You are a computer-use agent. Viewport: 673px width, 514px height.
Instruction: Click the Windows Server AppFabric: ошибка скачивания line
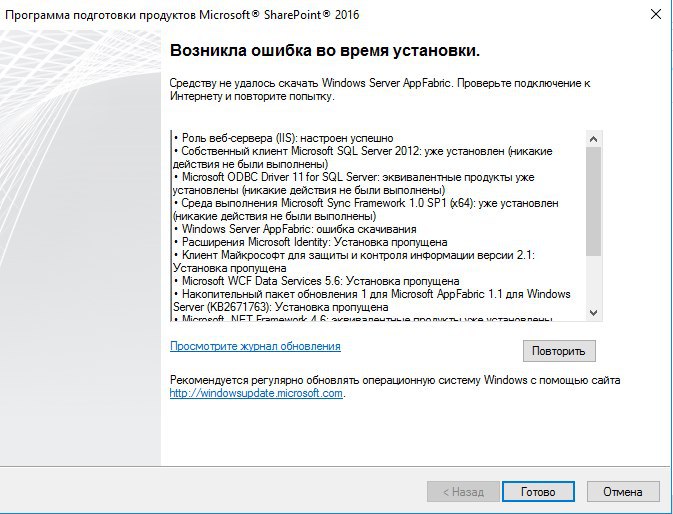click(294, 229)
